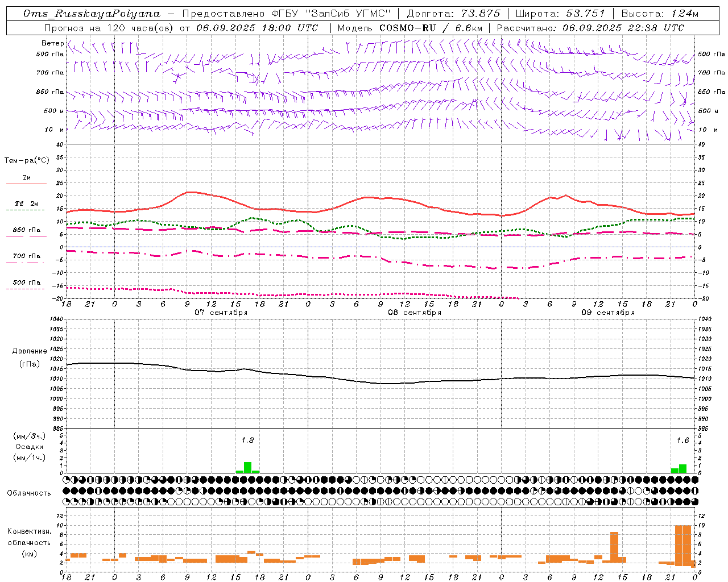This screenshot has width=728, height=582.
Task: Click the Конвективн. convective cloud label
Action: [x=30, y=531]
